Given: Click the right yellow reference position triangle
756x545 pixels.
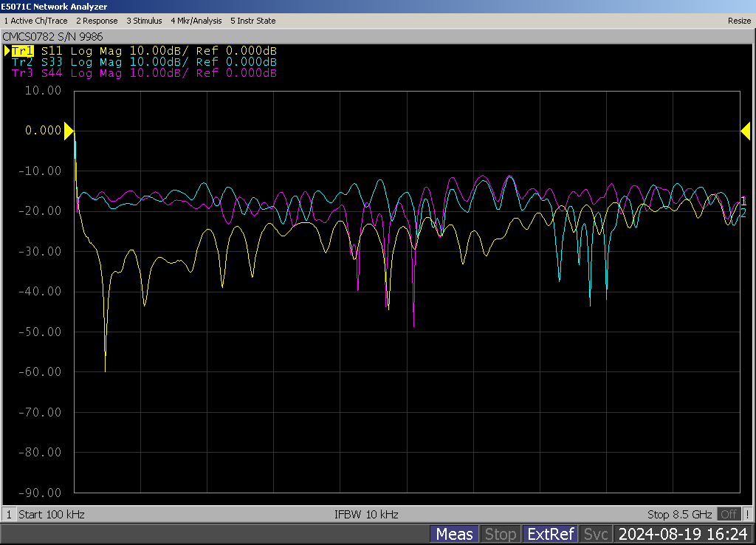Looking at the screenshot, I should [746, 131].
